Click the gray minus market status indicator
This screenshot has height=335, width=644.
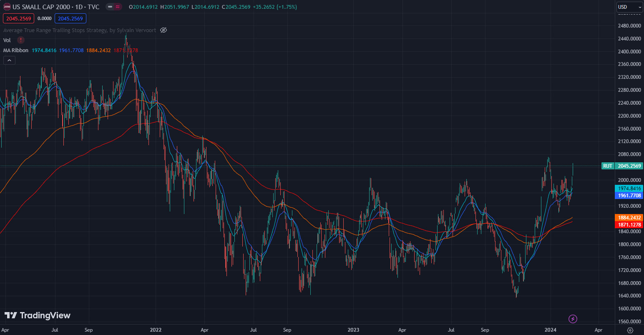110,7
